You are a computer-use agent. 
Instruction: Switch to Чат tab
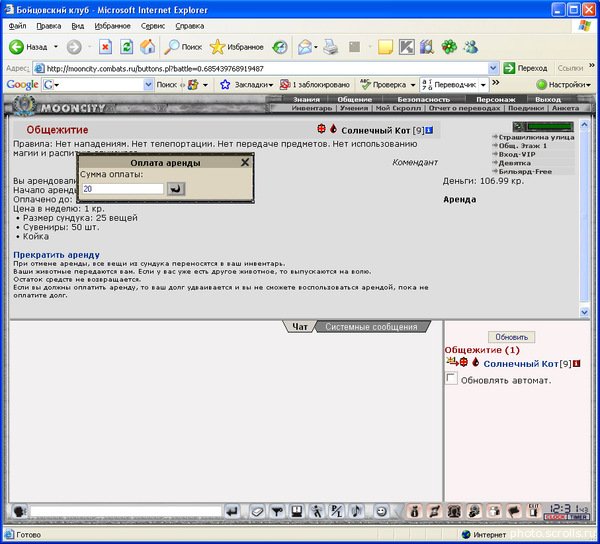300,327
